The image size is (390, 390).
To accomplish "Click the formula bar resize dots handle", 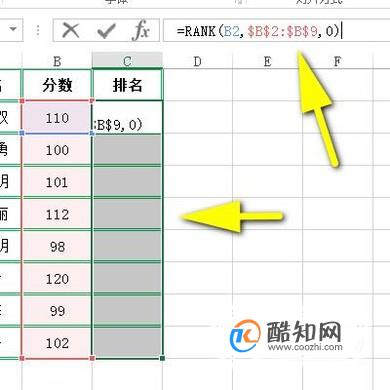I will pyautogui.click(x=38, y=31).
